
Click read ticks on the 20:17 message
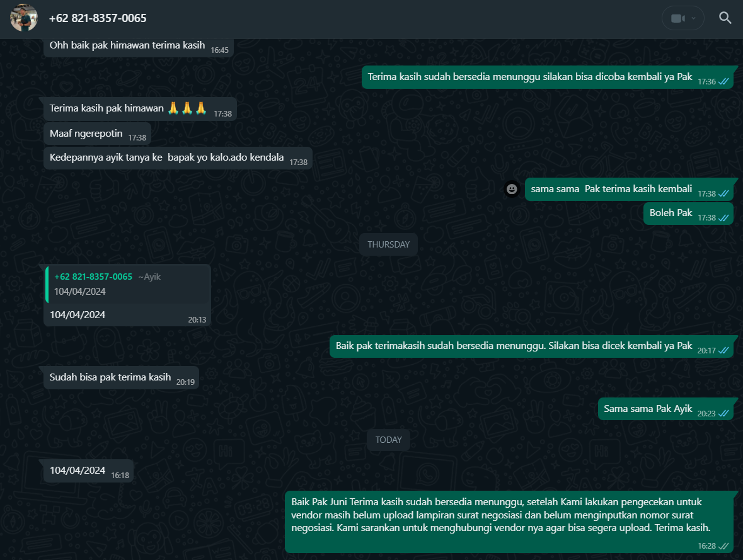click(x=723, y=351)
